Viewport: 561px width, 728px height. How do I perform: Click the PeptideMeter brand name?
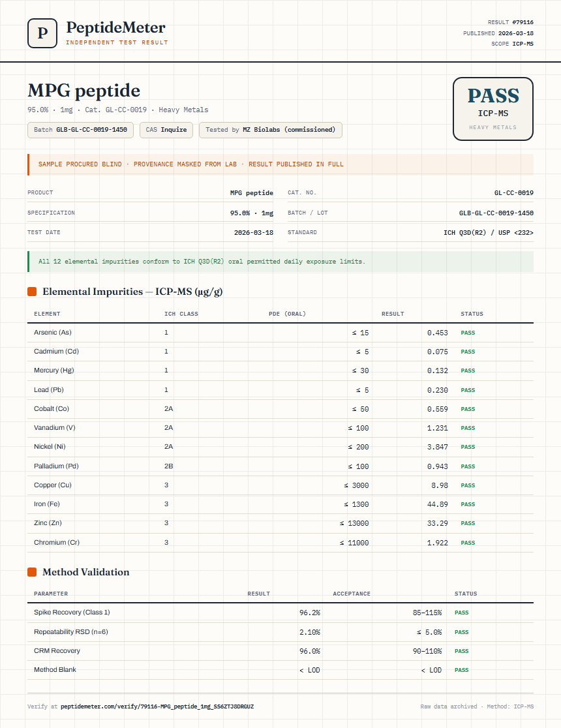click(115, 27)
